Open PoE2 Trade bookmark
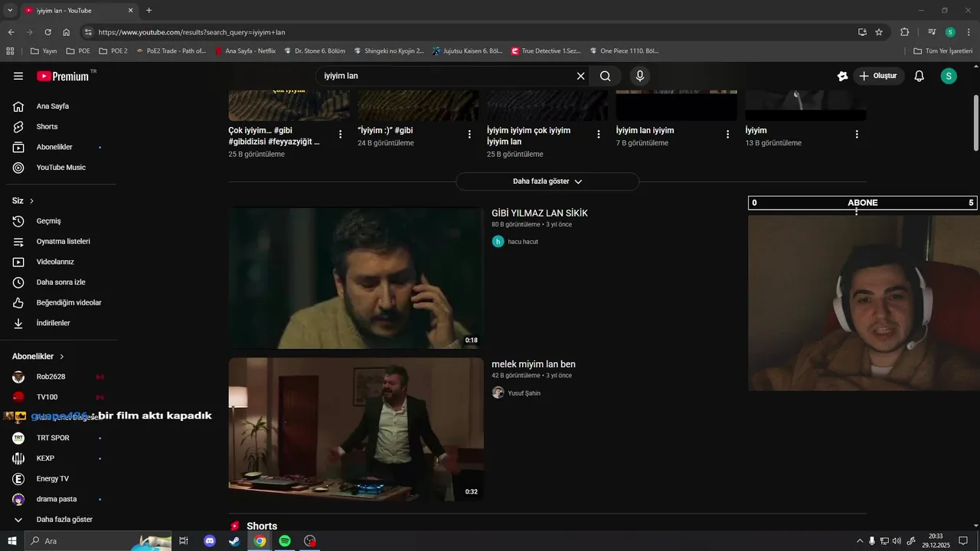Screen dimensions: 980x551 [x=171, y=51]
